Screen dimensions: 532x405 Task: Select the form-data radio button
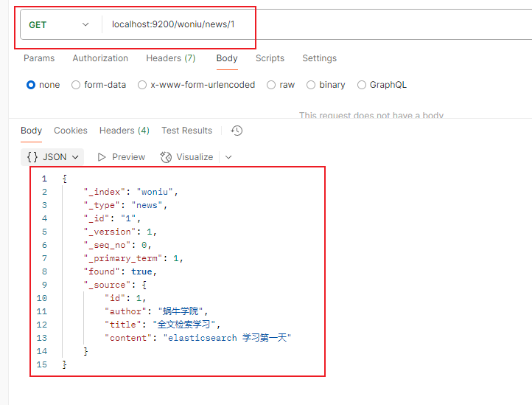[76, 85]
